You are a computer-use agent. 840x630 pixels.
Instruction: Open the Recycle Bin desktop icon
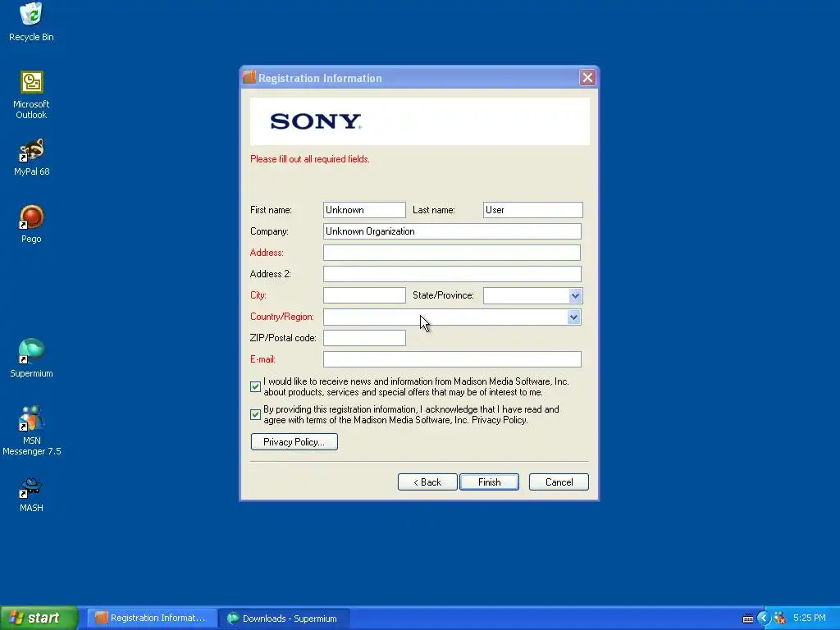(x=31, y=22)
